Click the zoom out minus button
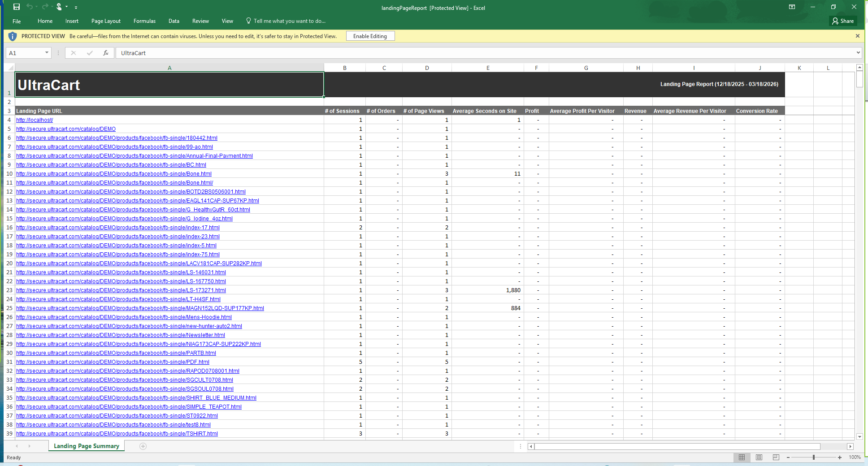 tap(788, 457)
